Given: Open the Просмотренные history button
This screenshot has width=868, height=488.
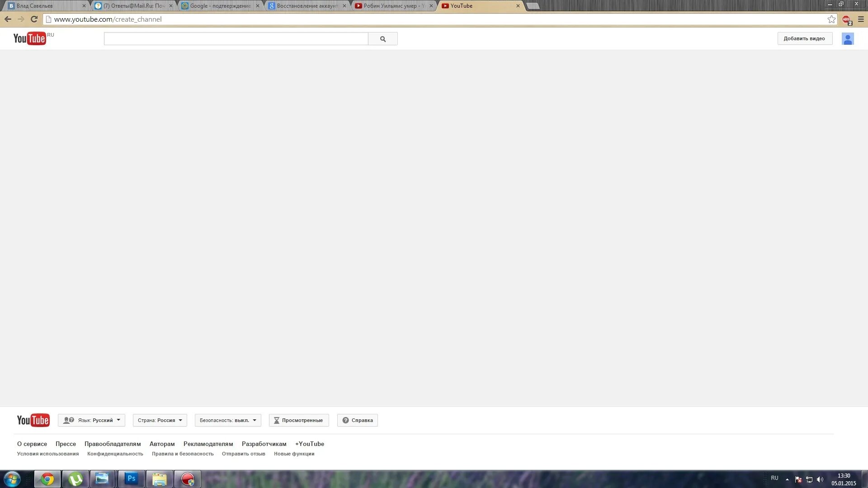Looking at the screenshot, I should (298, 420).
